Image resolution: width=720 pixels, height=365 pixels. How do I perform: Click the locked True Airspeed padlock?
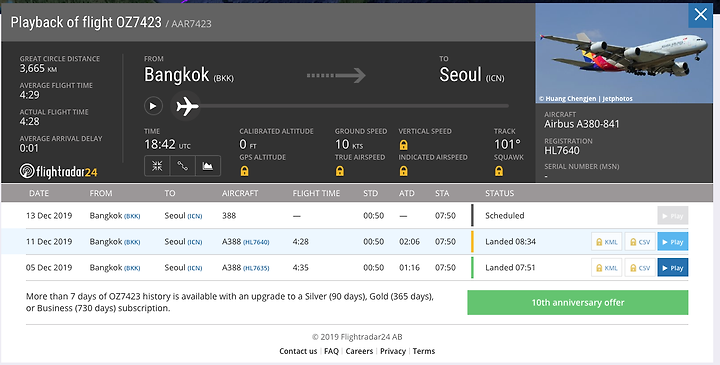click(x=340, y=171)
